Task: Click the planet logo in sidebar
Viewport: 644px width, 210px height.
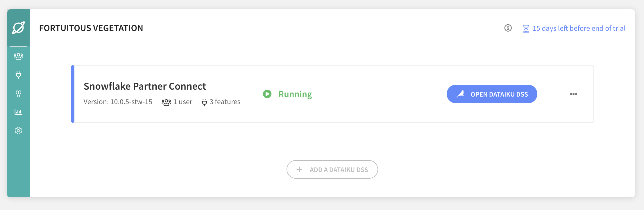Action: pos(18,28)
